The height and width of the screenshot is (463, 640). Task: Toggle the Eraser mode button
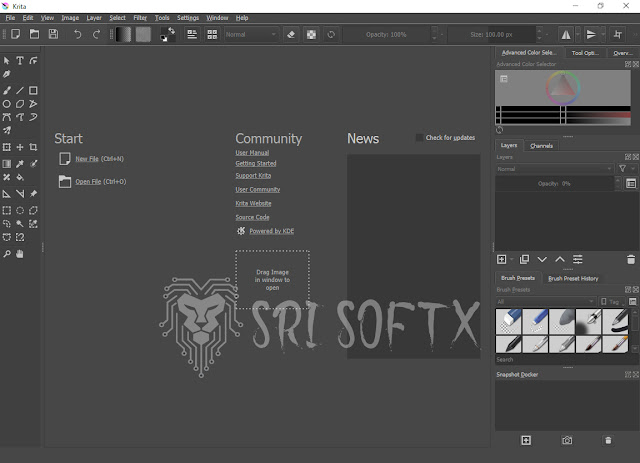point(291,35)
